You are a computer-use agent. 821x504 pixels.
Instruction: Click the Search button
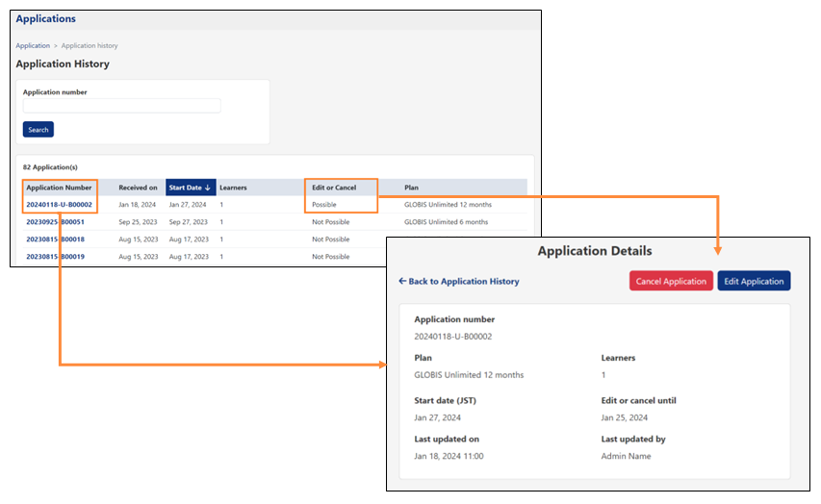tap(38, 130)
